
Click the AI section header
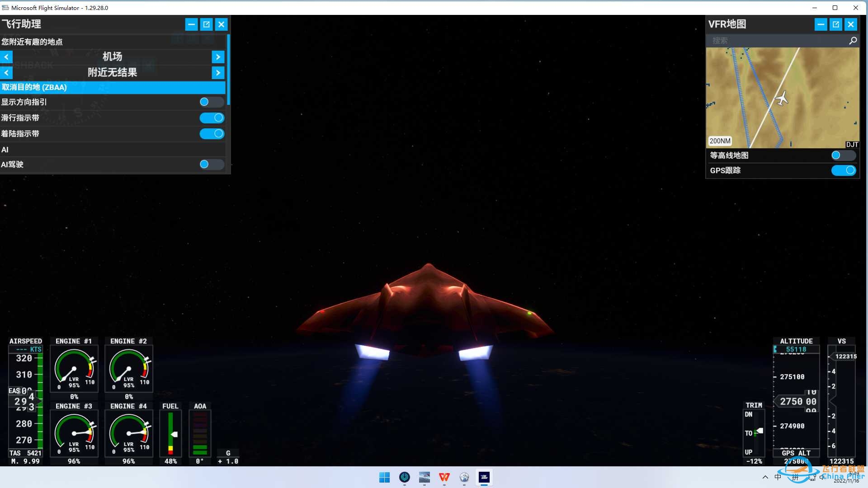point(5,150)
